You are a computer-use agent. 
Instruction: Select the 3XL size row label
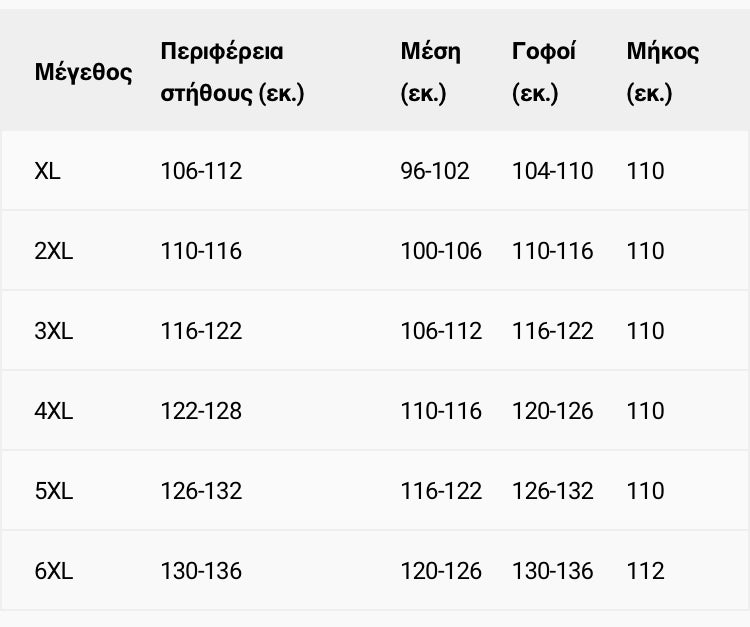pyautogui.click(x=53, y=331)
